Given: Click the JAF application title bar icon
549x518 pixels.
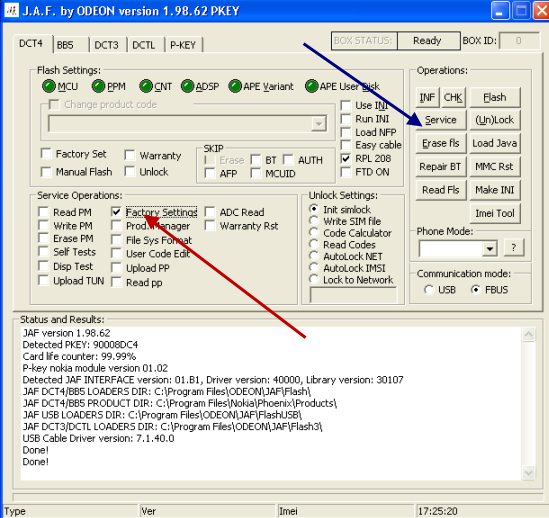Looking at the screenshot, I should [11, 11].
